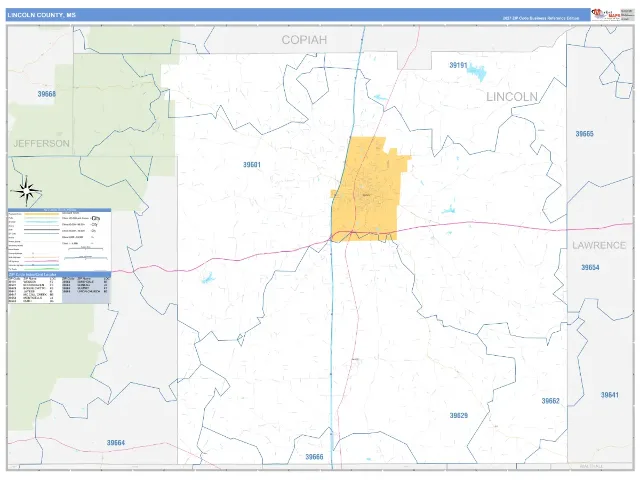Image resolution: width=640 pixels, height=480 pixels.
Task: Click ZIP code label 39662
Action: 550,401
